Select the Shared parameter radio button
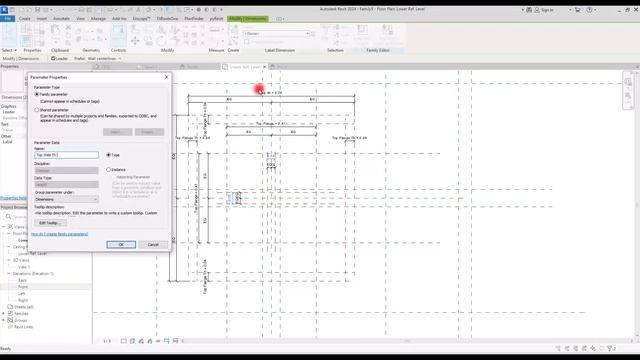The height and width of the screenshot is (360, 640). tap(37, 110)
